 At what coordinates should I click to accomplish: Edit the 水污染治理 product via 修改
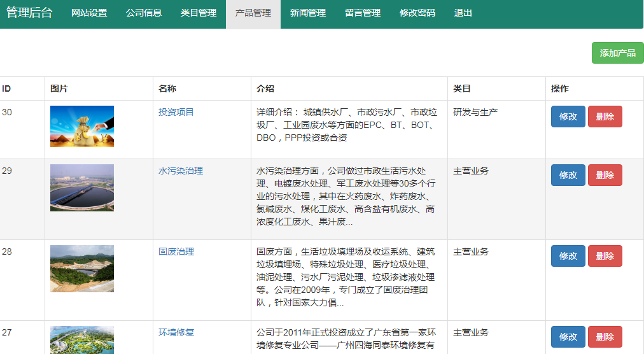click(x=568, y=175)
